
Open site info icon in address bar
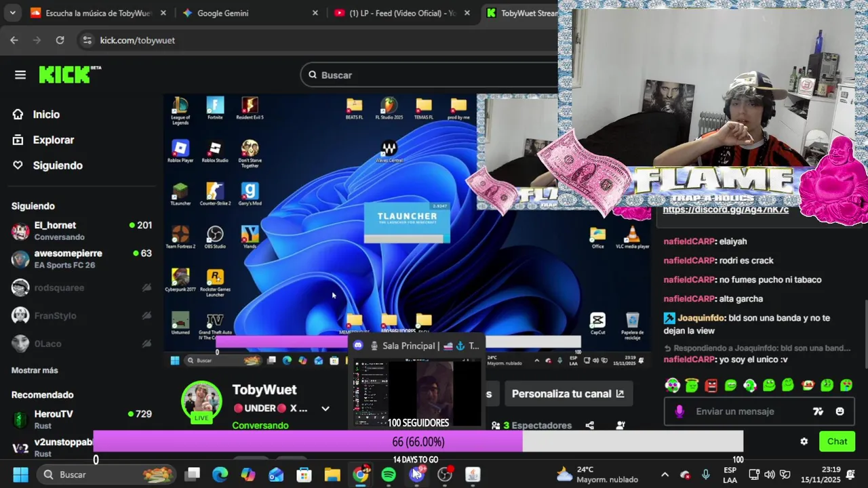[87, 40]
